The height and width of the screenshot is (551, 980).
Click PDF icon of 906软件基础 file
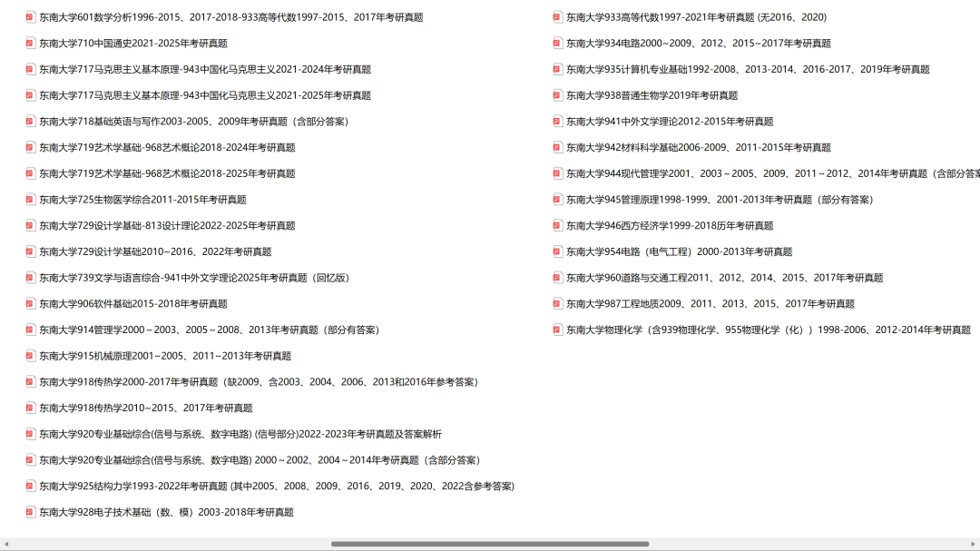click(30, 304)
